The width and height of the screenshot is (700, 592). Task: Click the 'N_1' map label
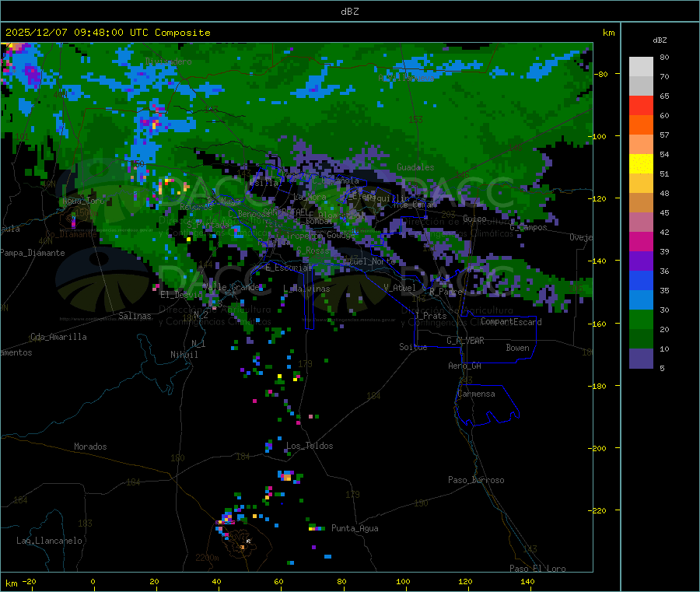[x=198, y=343]
